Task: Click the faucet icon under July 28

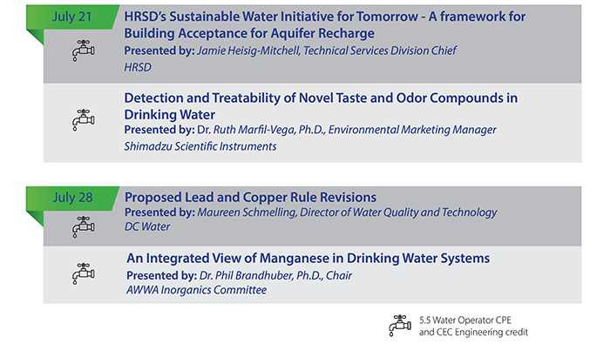Action: coord(82,226)
